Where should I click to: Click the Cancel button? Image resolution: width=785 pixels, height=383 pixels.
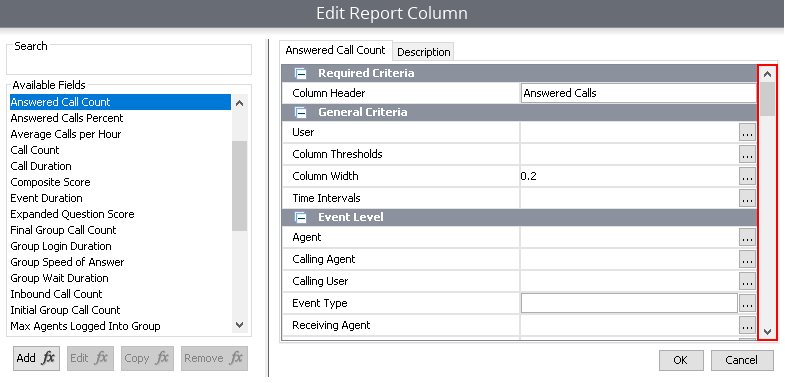click(742, 360)
